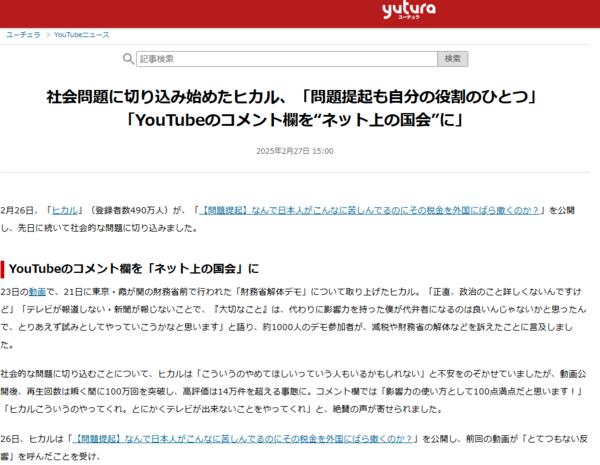Click the article headline 社会問題に切り込み始めたヒカル
The height and width of the screenshot is (465, 600).
[x=293, y=108]
